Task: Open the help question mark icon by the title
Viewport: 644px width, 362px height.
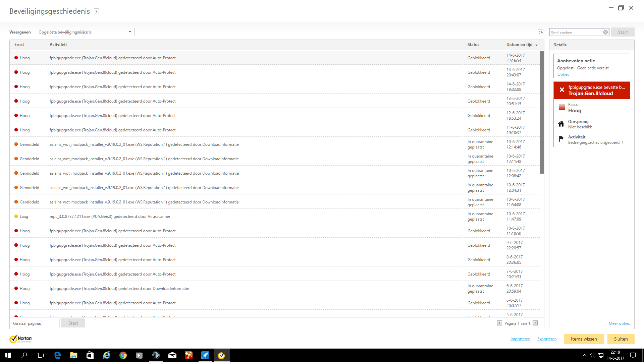Action: [96, 11]
